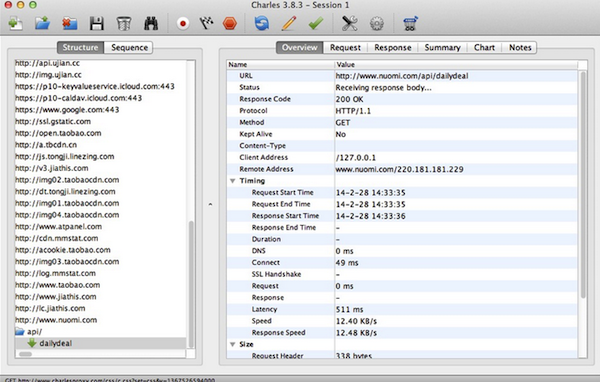Screen dimensions: 600x382
Task: Collapse the Size section triangle
Action: (x=232, y=344)
